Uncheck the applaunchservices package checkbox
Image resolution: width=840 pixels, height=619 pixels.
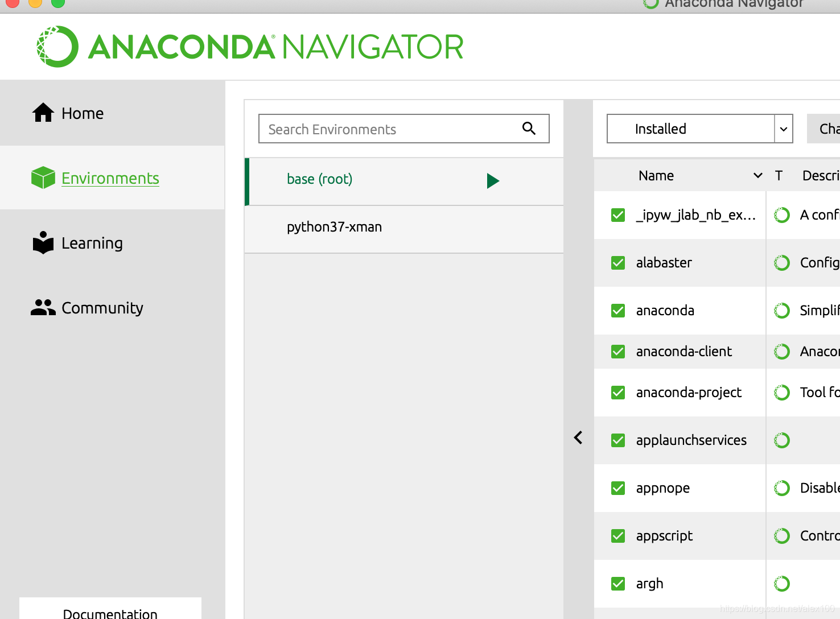tap(618, 440)
